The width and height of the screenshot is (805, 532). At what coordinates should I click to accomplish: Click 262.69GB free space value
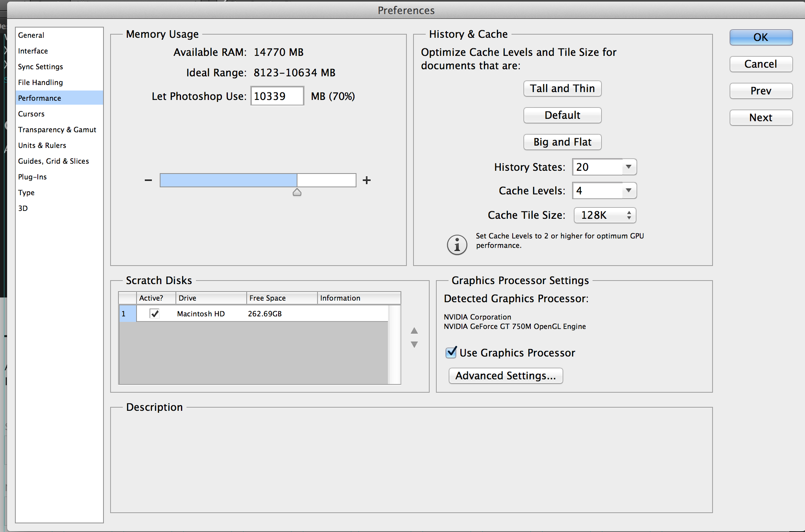[x=265, y=314]
